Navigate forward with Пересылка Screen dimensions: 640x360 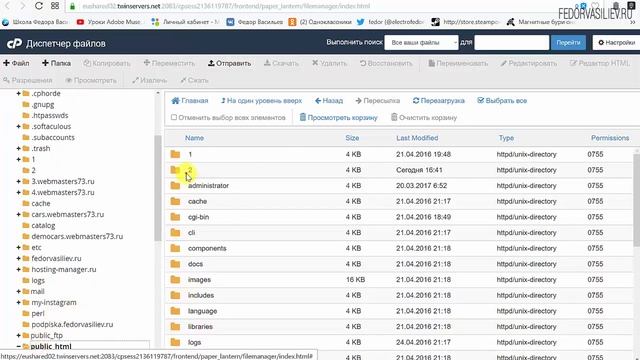[378, 100]
